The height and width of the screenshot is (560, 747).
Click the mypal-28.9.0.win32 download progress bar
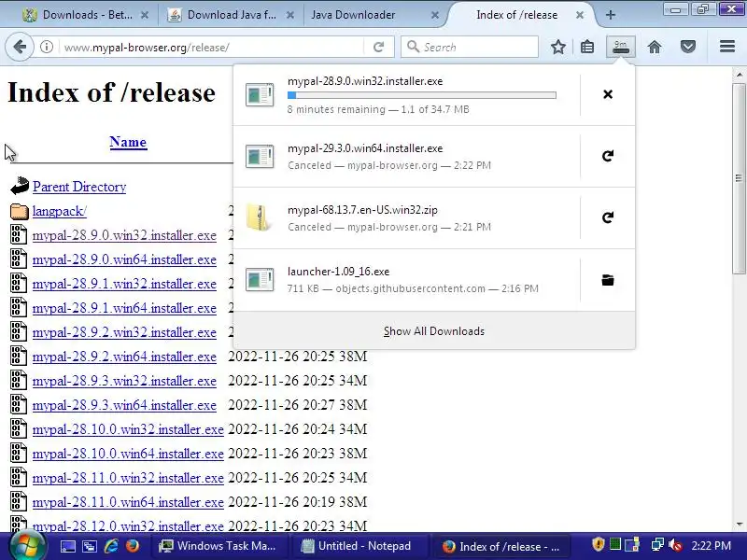click(x=422, y=95)
